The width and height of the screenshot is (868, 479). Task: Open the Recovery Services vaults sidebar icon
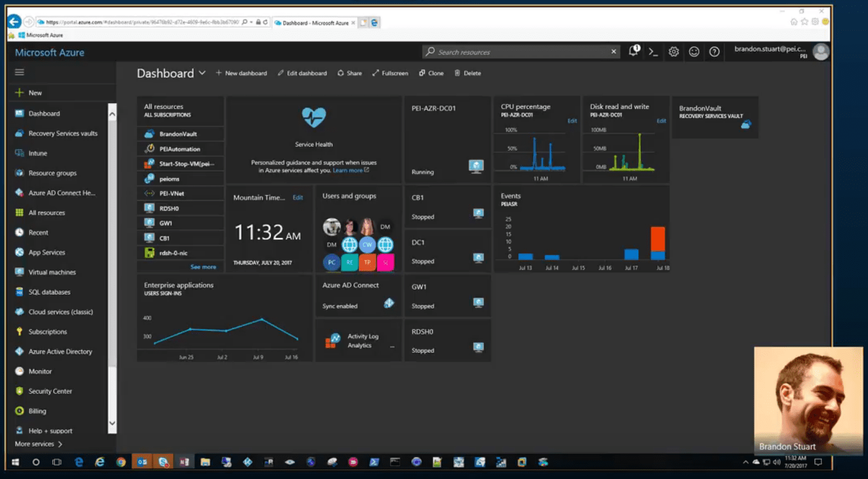click(19, 133)
